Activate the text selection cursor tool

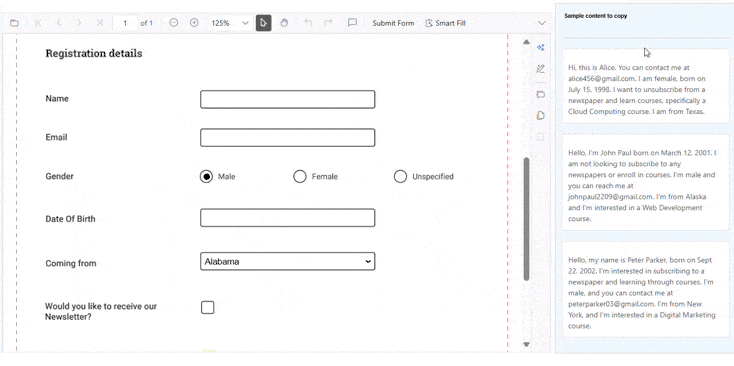point(264,23)
